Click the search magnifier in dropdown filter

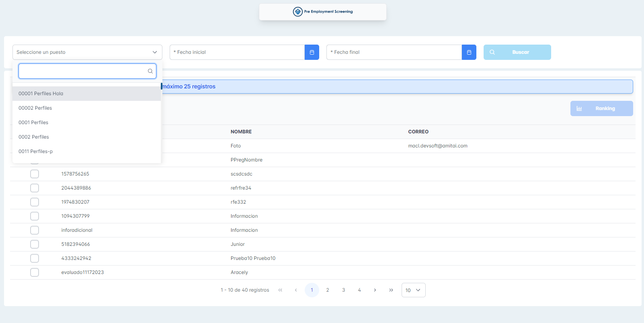(x=150, y=71)
